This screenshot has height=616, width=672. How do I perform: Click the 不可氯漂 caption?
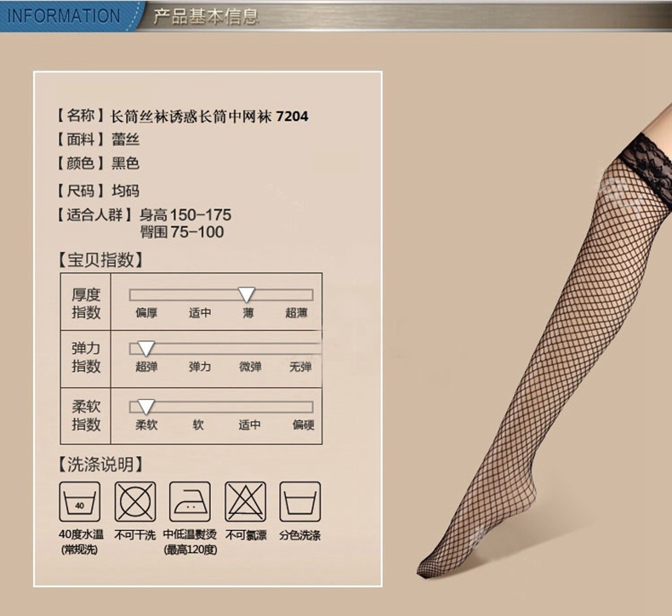pos(246,535)
